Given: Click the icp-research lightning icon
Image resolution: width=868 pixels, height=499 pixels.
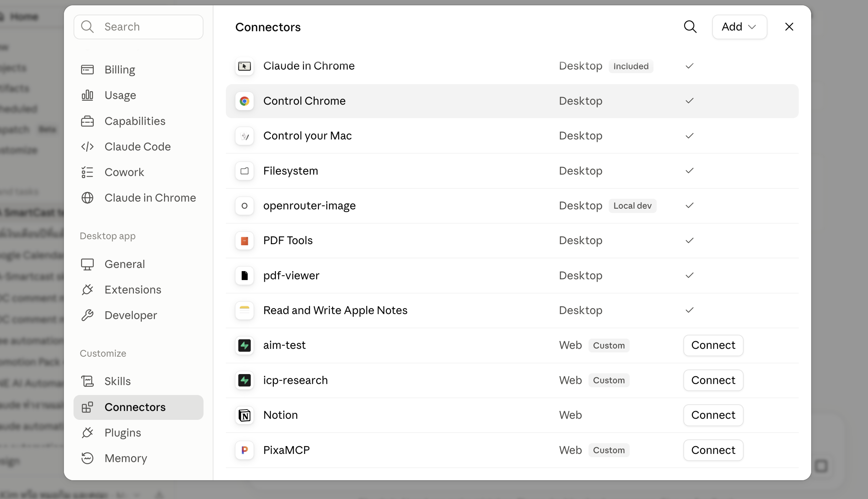Looking at the screenshot, I should [244, 380].
